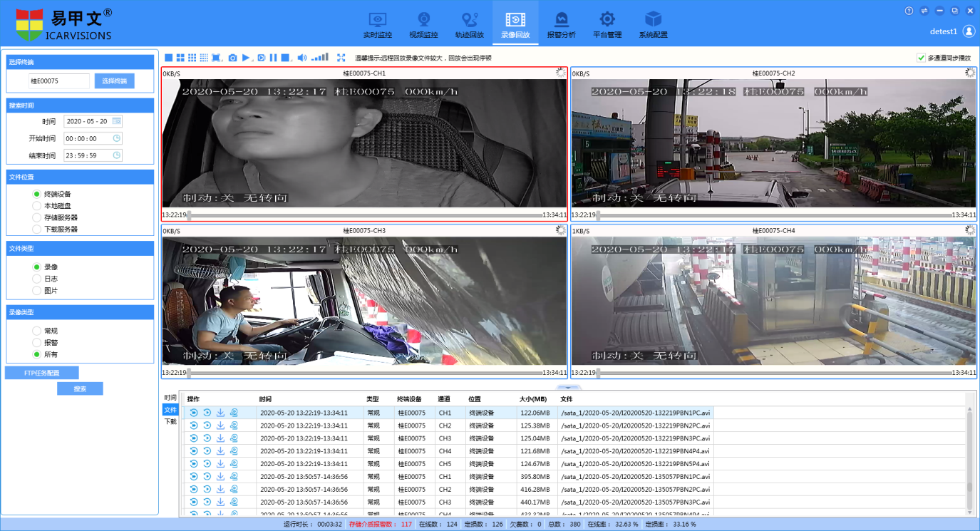Select 录像 file type
980x531 pixels.
pyautogui.click(x=37, y=267)
